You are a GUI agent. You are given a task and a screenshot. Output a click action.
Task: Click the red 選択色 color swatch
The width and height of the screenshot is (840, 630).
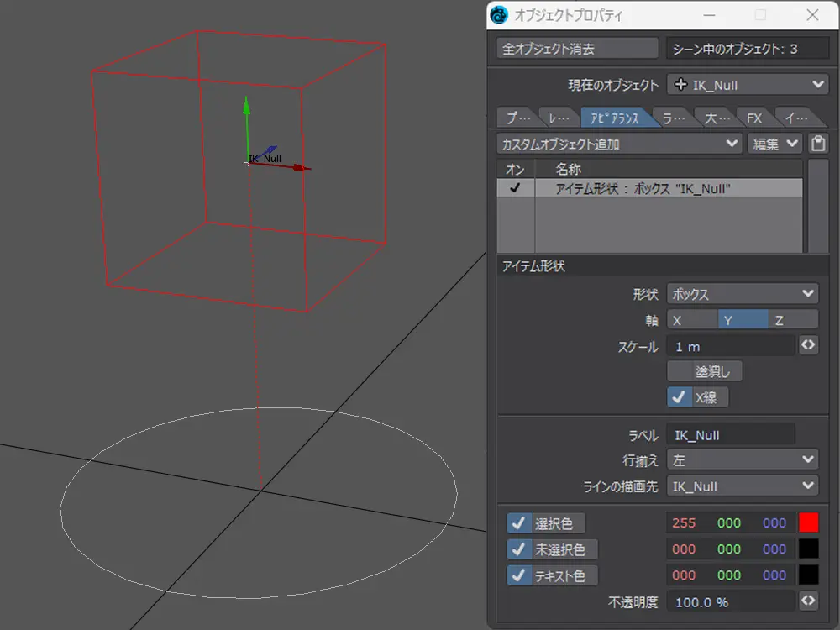click(808, 522)
